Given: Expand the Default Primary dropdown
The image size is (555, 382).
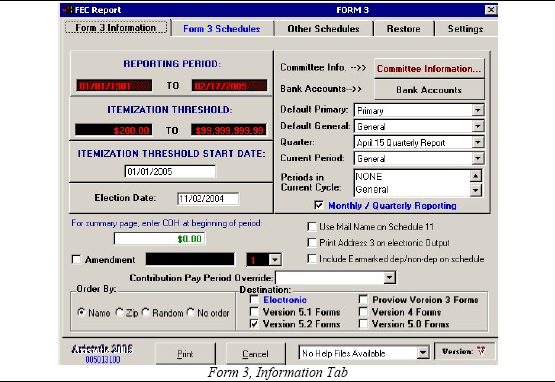Looking at the screenshot, I should pyautogui.click(x=477, y=110).
